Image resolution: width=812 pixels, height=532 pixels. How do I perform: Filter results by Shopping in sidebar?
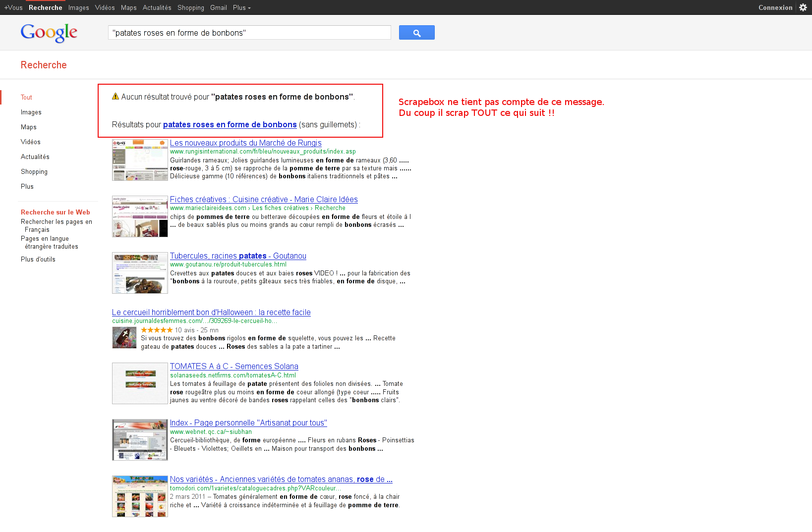tap(34, 172)
